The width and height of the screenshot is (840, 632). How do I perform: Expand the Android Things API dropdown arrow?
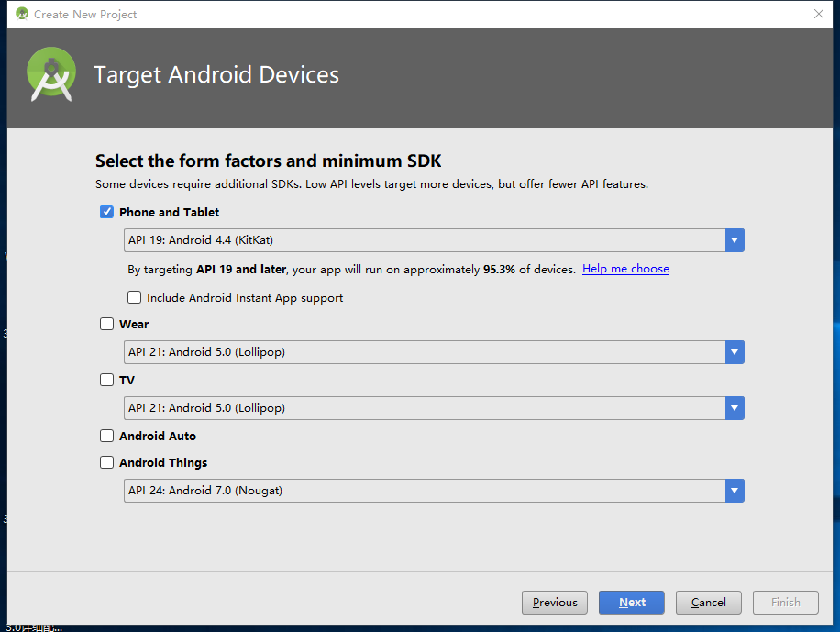735,491
